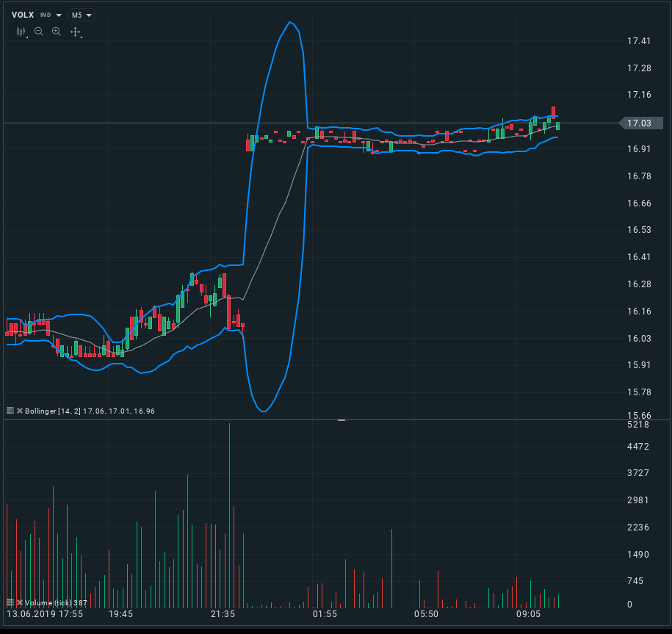Activate the crosshair move tool
The height and width of the screenshot is (634, 672).
[x=76, y=32]
